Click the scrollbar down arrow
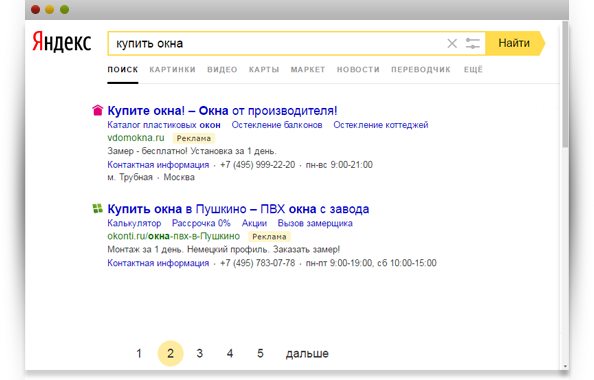594x380 pixels. pos(565,366)
